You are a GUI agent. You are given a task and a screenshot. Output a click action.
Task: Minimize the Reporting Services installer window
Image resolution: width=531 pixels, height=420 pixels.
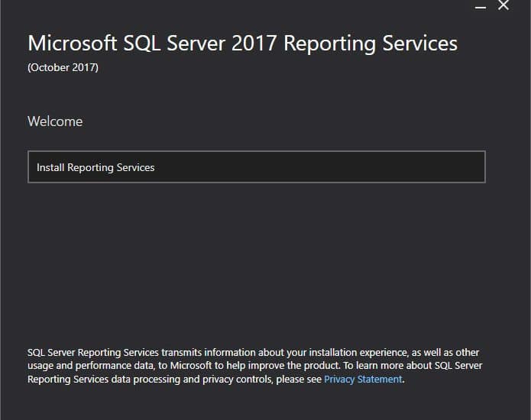481,7
